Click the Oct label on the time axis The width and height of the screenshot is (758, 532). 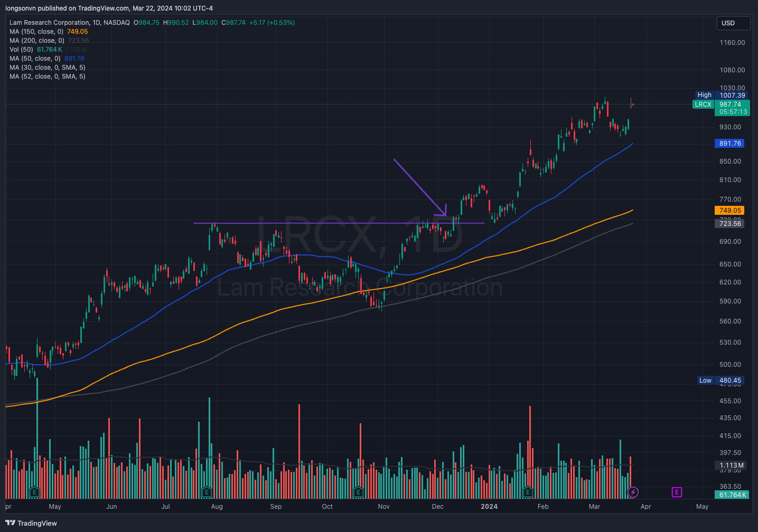(x=327, y=507)
